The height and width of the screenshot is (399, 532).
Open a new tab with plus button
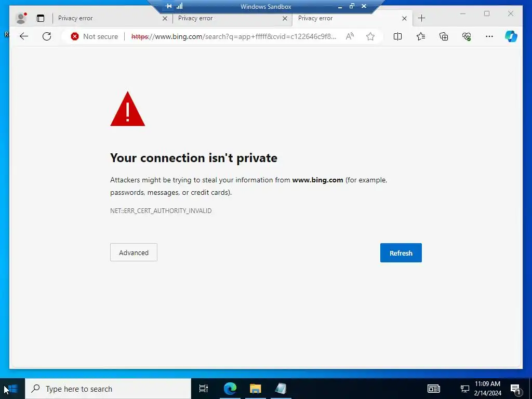421,18
